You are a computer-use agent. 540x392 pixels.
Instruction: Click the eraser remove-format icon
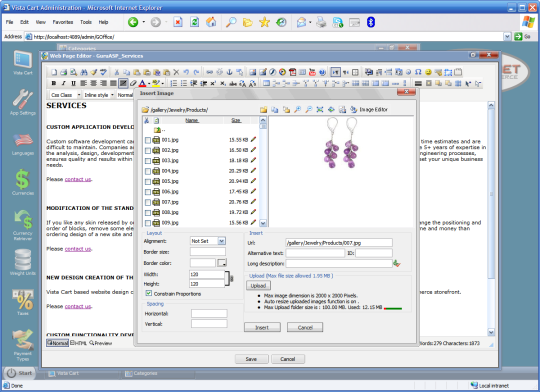point(133,83)
